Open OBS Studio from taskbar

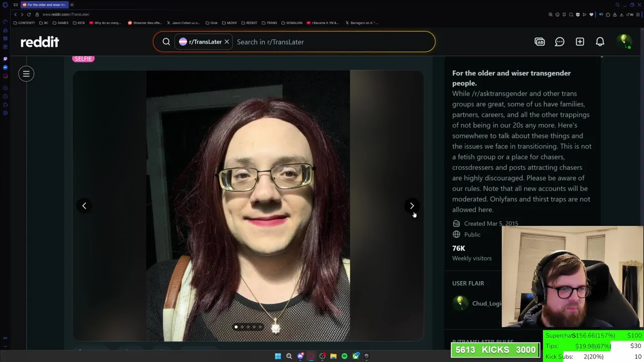(323, 356)
